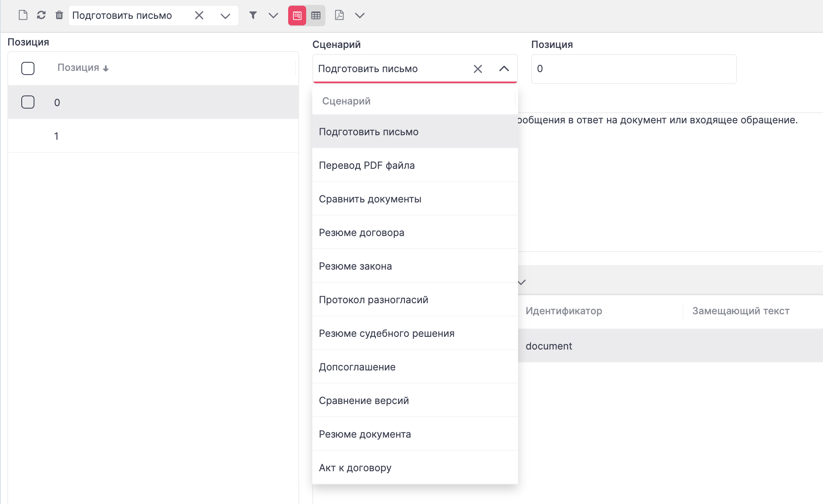The height and width of the screenshot is (504, 823).
Task: Click the Замещающий текст column header
Action: point(741,311)
